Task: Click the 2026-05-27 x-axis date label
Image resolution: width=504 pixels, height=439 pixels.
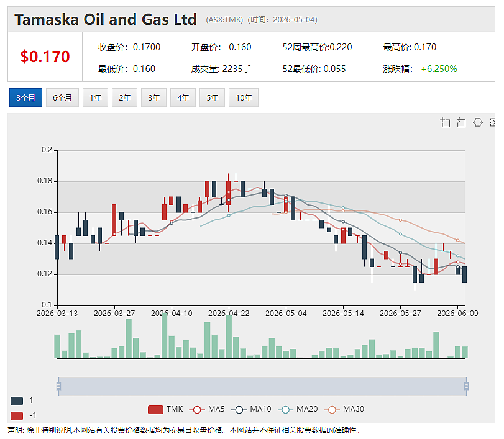Action: [x=400, y=314]
